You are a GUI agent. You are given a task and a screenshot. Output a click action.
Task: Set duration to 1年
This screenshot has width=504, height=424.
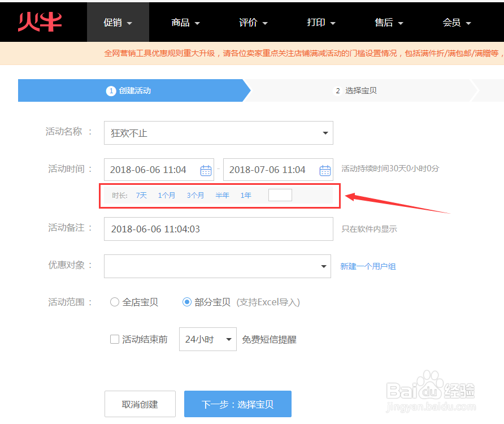point(246,195)
